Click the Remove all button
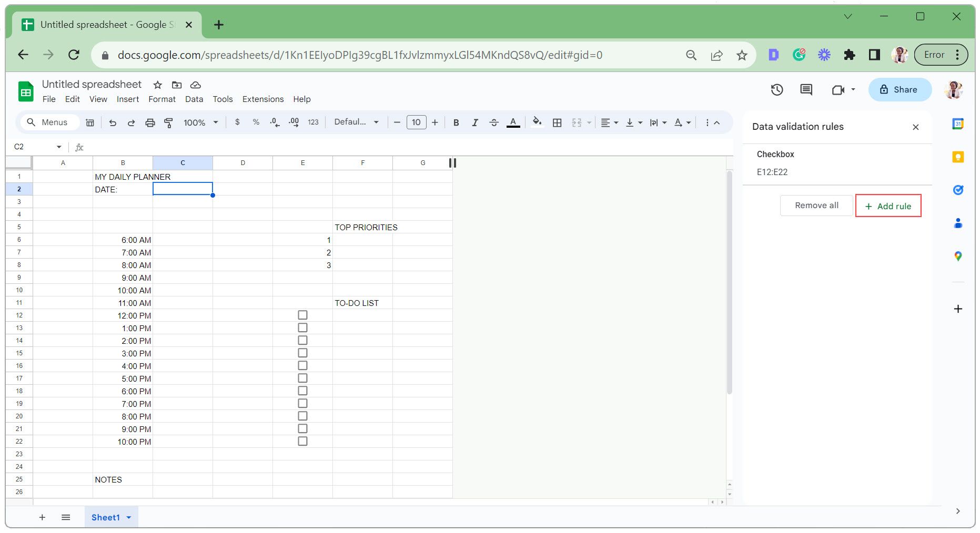 pyautogui.click(x=816, y=206)
